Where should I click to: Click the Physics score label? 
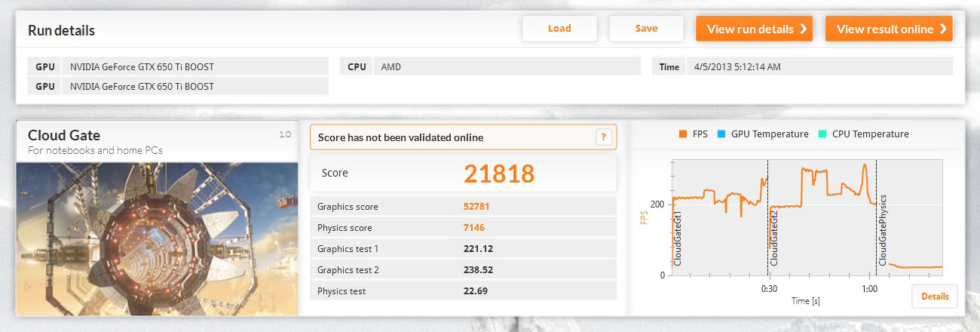pyautogui.click(x=345, y=228)
